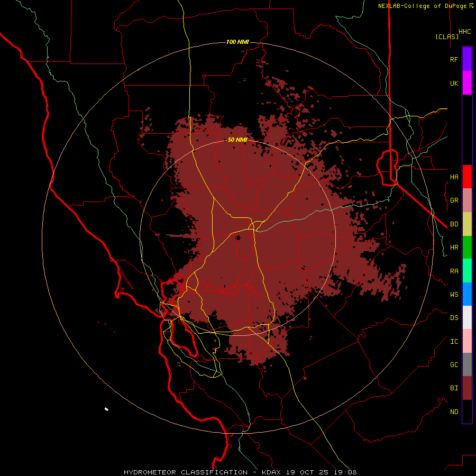
Task: Click the RA legend label
Action: 454,271
